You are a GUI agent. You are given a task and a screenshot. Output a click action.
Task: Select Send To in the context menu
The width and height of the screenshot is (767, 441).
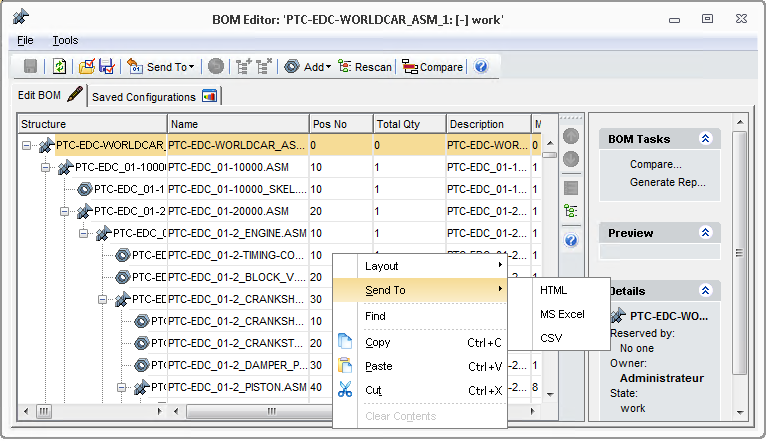[x=420, y=290]
